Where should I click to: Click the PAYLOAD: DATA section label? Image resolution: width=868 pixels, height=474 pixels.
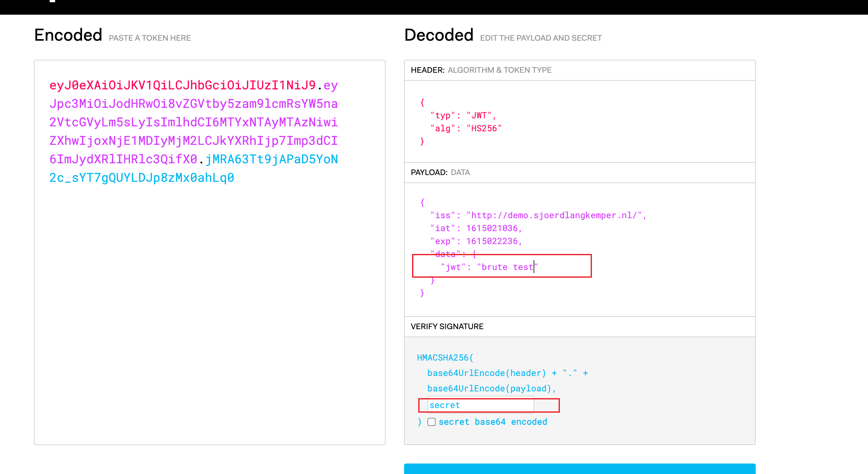[440, 172]
